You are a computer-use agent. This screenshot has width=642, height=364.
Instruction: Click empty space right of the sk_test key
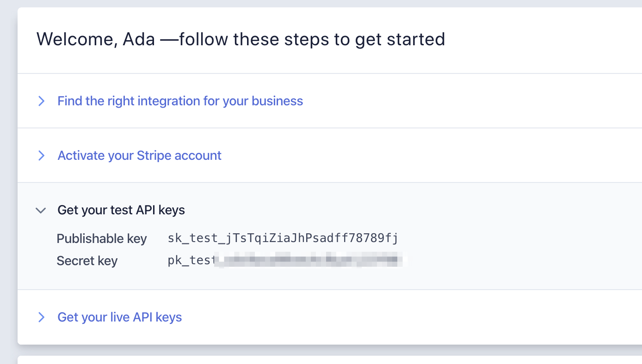coord(509,238)
